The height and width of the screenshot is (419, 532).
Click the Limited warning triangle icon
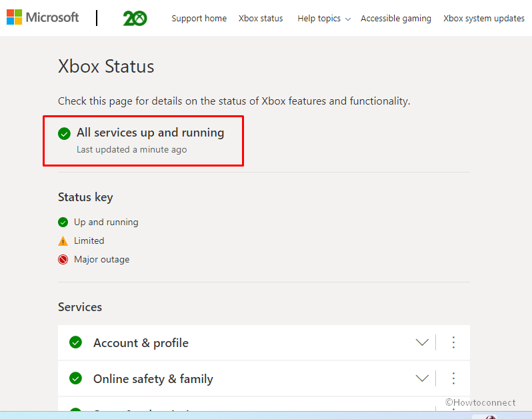[63, 241]
